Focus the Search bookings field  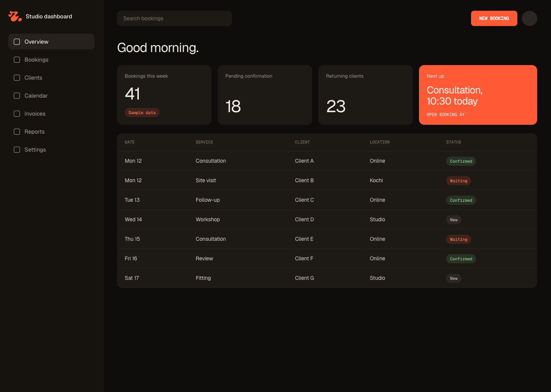[174, 18]
